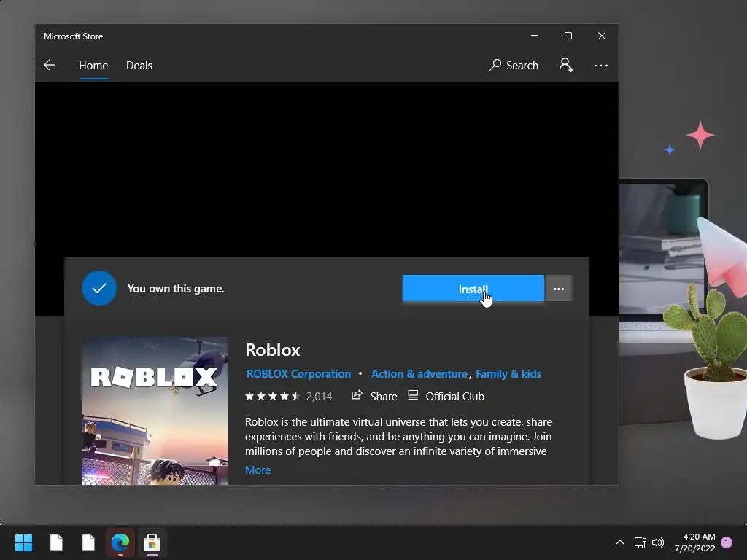
Task: Open the Roblox cover art thumbnail
Action: click(x=155, y=411)
